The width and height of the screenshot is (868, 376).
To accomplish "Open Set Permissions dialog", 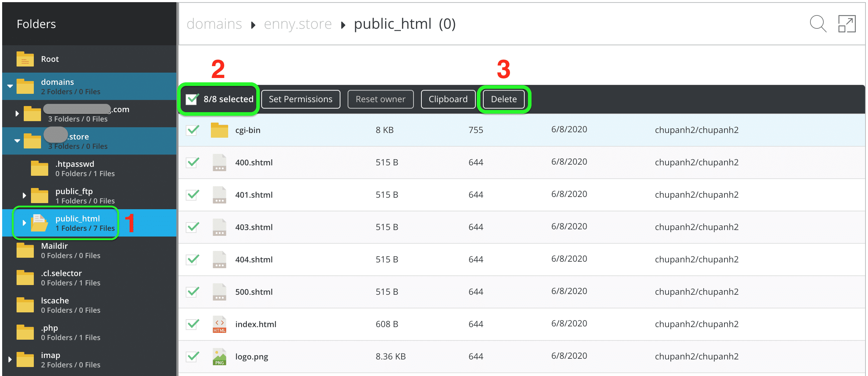I will click(300, 99).
